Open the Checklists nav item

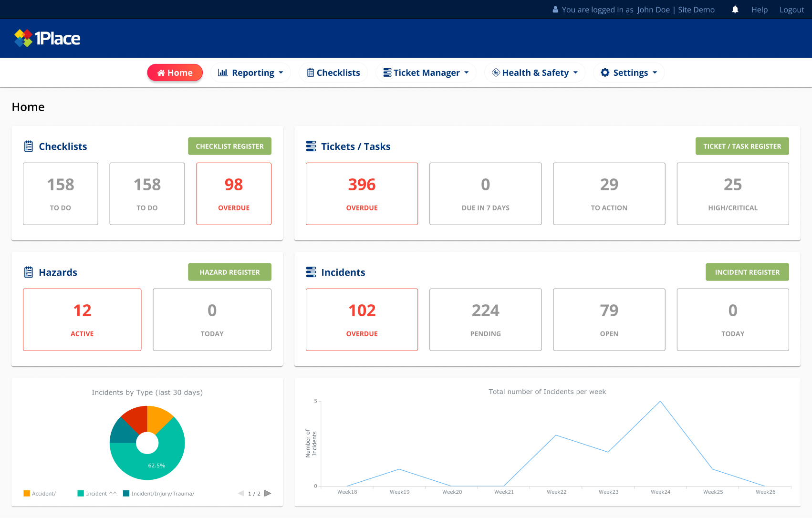pos(333,73)
